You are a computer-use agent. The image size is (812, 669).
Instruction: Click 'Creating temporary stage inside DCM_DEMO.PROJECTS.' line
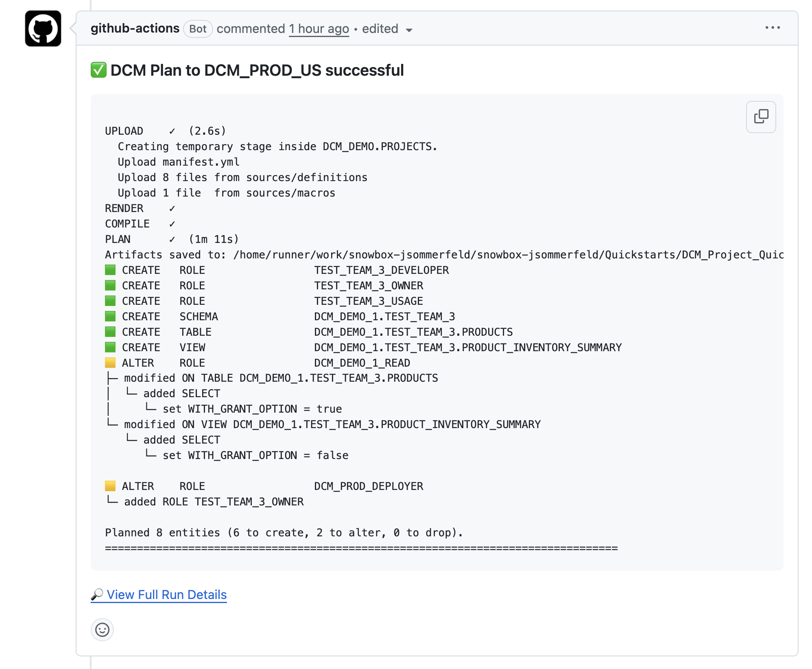click(x=277, y=146)
